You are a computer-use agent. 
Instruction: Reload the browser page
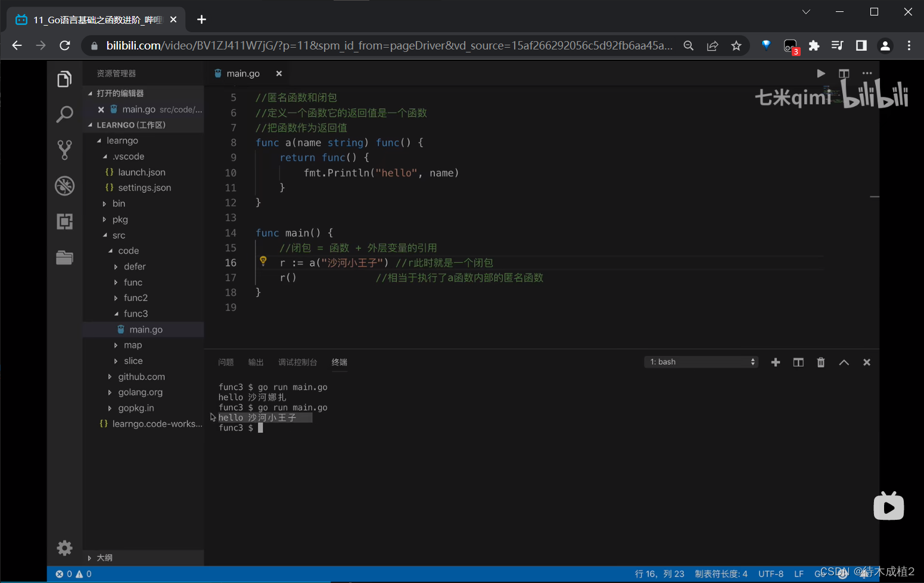pos(65,45)
